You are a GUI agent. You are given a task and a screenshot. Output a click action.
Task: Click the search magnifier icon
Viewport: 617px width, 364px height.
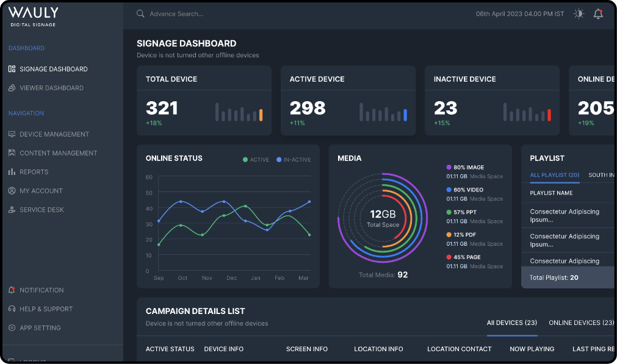[140, 14]
